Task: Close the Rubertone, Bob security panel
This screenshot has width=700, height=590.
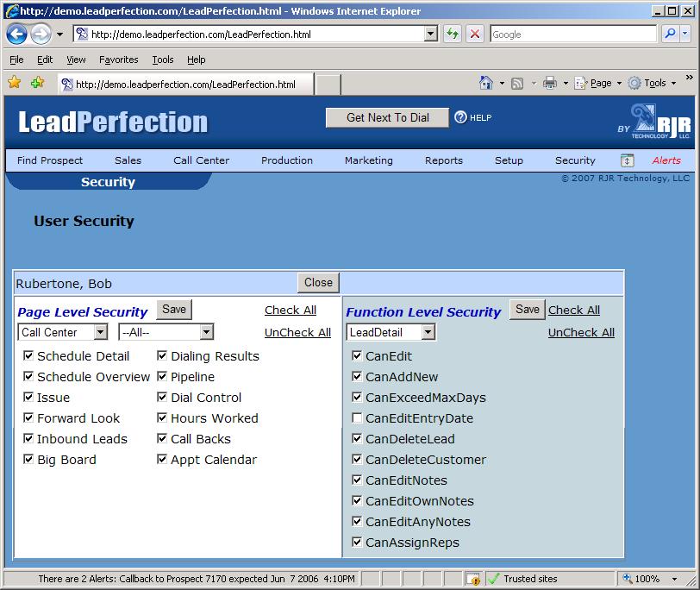Action: (318, 282)
